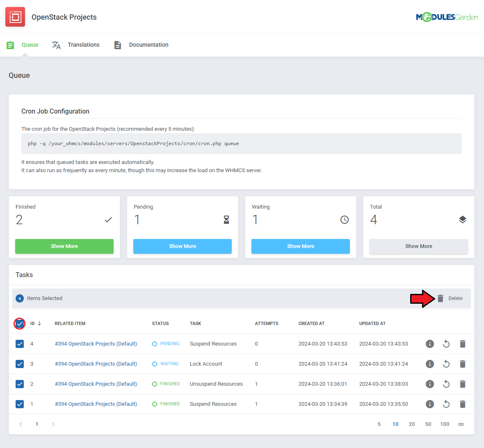The width and height of the screenshot is (484, 448).
Task: Click the Waiting clock icon
Action: [x=345, y=220]
